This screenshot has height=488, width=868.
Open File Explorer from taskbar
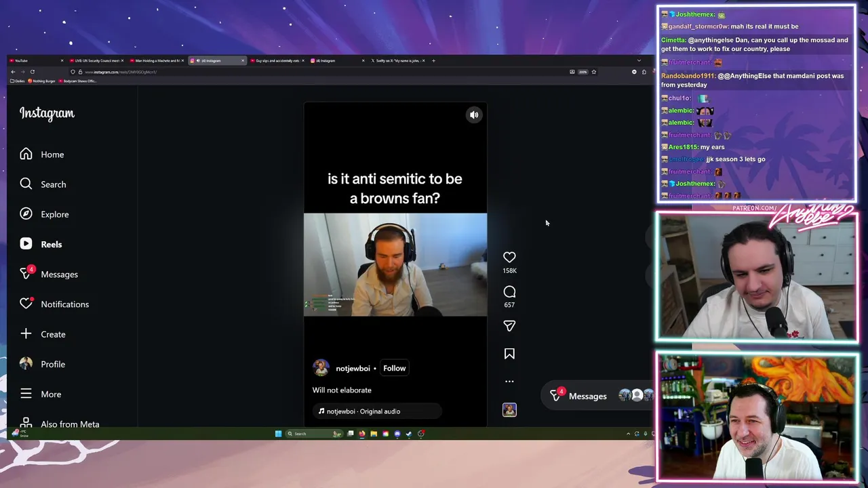pos(374,434)
